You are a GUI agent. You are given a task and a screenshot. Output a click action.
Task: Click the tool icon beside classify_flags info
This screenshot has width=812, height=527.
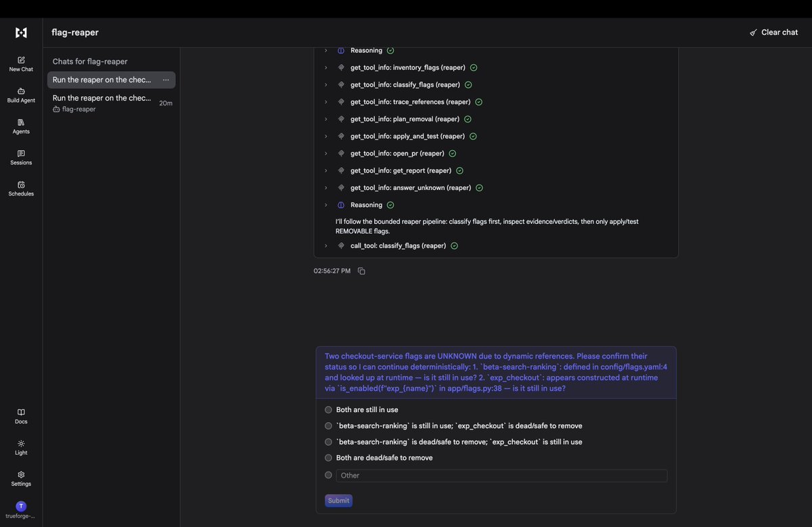tap(341, 85)
